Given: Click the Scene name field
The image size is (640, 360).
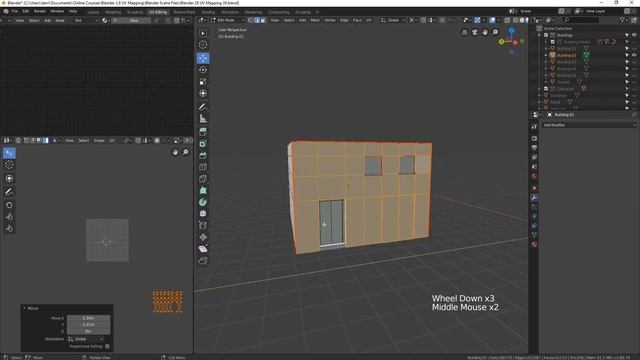Looking at the screenshot, I should [x=537, y=11].
